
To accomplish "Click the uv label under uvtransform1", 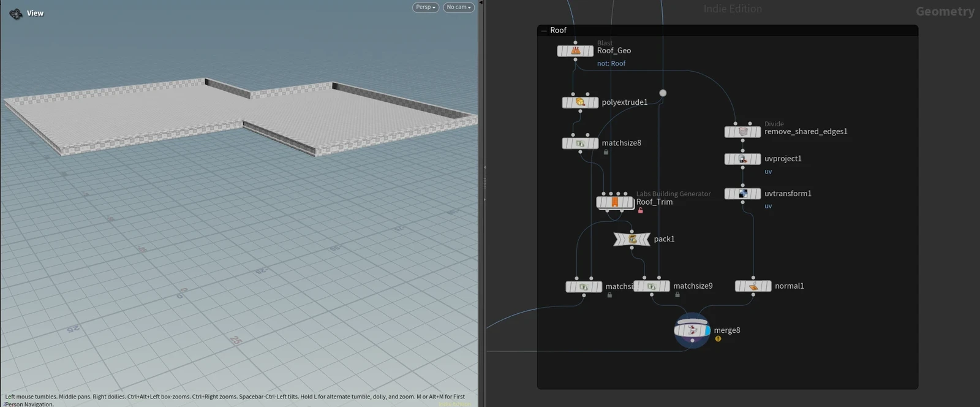I will [x=768, y=206].
